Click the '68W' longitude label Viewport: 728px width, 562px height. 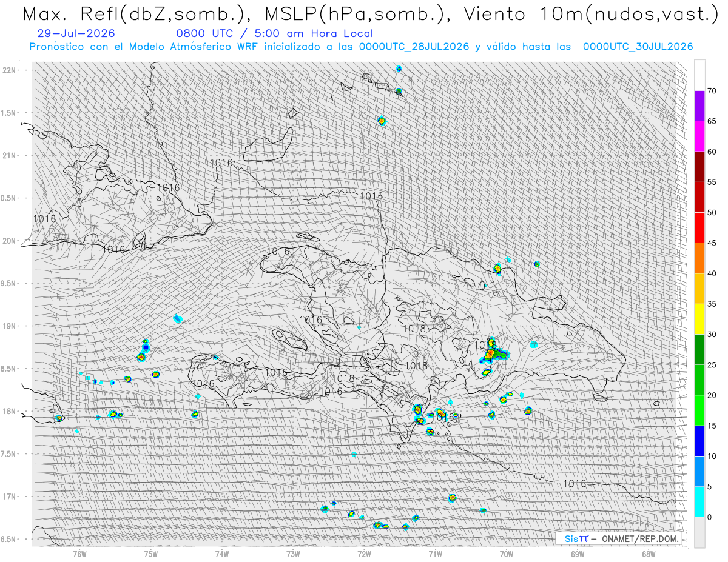[649, 553]
